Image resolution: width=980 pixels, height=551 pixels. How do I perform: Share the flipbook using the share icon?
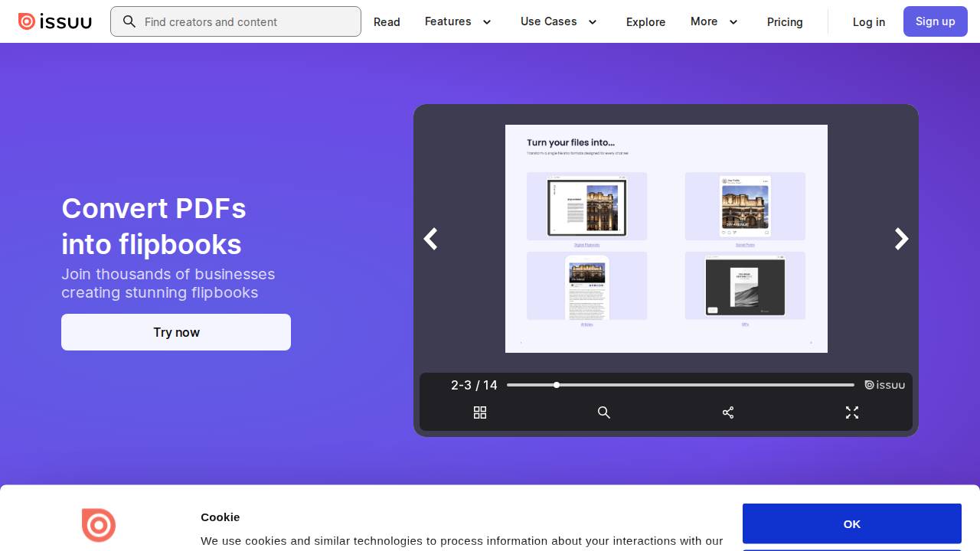click(728, 412)
